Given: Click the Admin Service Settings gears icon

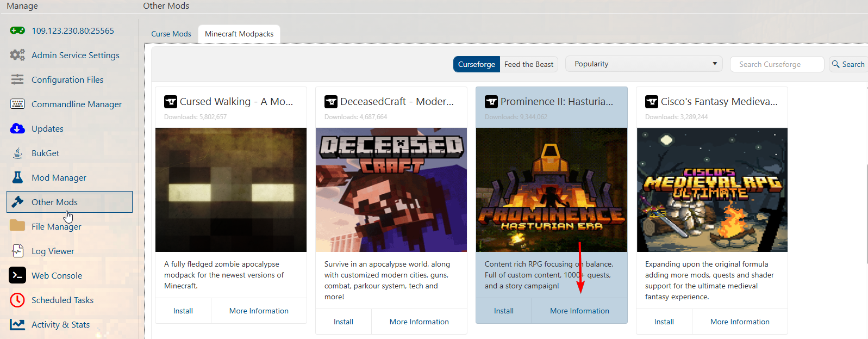Looking at the screenshot, I should 17,55.
